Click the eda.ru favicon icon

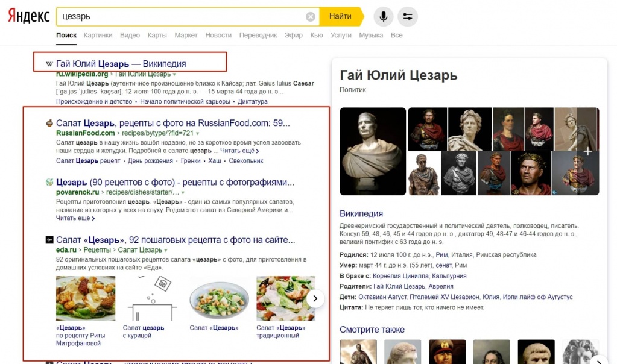(49, 240)
